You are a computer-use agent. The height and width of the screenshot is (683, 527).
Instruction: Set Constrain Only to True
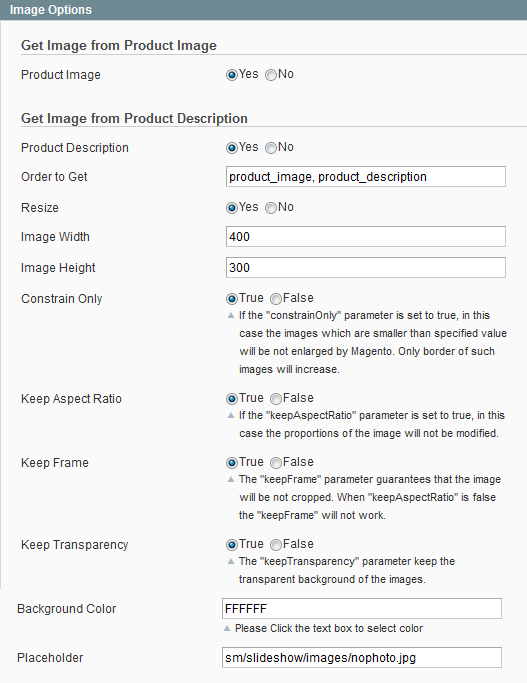point(232,299)
